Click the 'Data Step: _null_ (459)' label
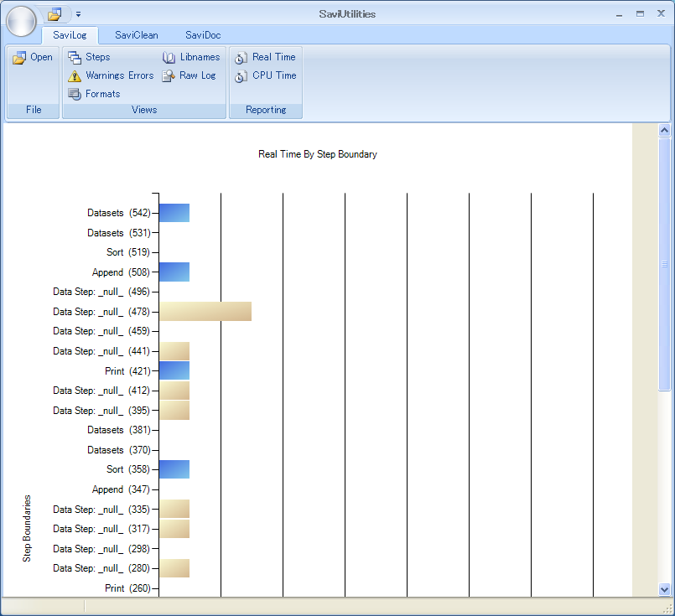The width and height of the screenshot is (675, 616). (x=101, y=331)
